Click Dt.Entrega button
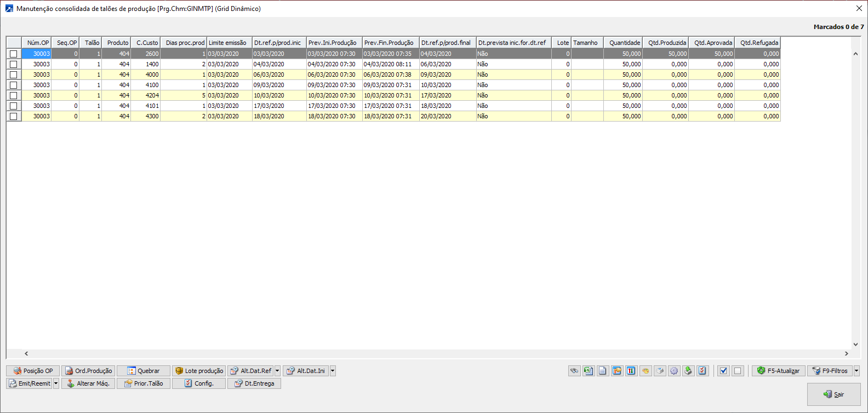This screenshot has width=868, height=413. pyautogui.click(x=254, y=383)
